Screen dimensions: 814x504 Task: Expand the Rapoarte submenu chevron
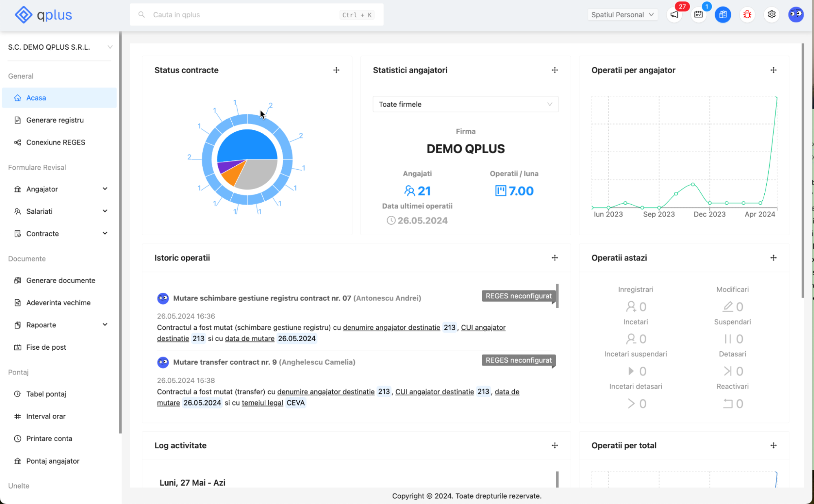(x=105, y=325)
